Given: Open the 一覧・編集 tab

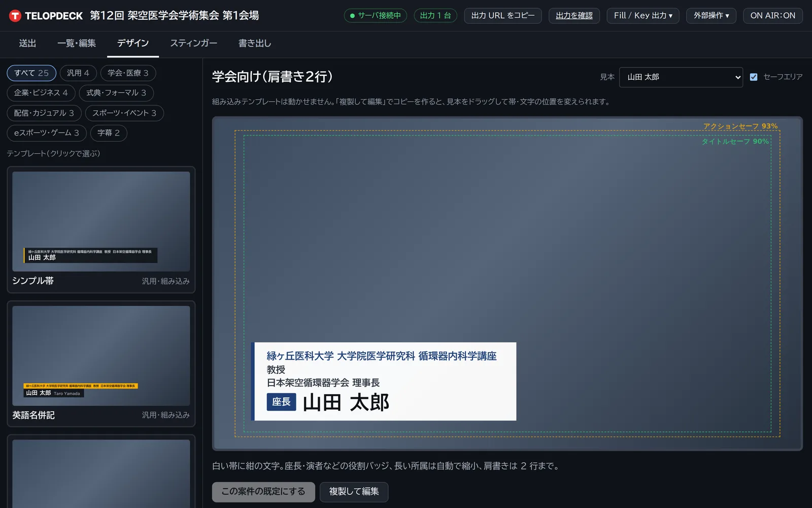Looking at the screenshot, I should coord(76,44).
